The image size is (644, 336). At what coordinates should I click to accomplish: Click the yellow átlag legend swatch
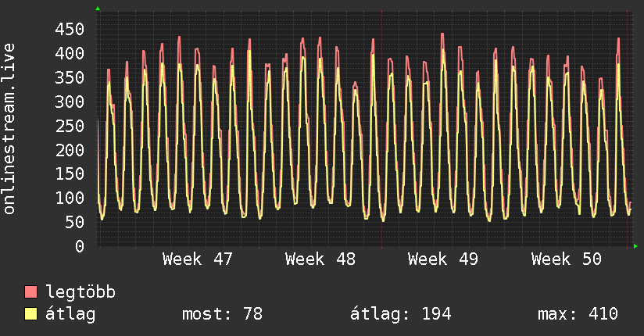click(x=30, y=314)
